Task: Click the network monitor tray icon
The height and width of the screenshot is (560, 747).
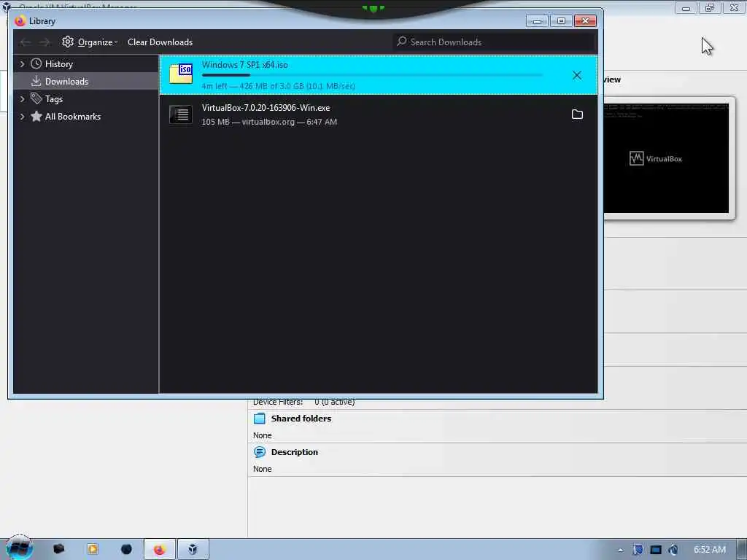Action: tap(656, 550)
